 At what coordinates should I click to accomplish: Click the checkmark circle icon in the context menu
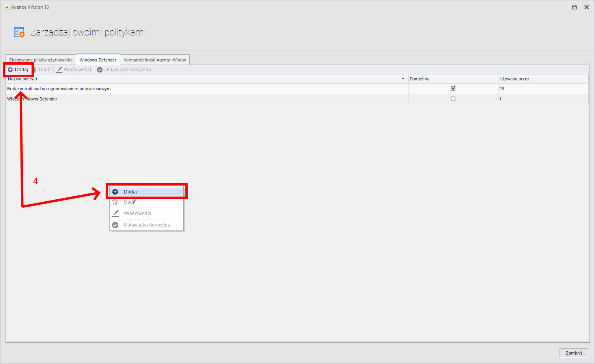point(115,225)
